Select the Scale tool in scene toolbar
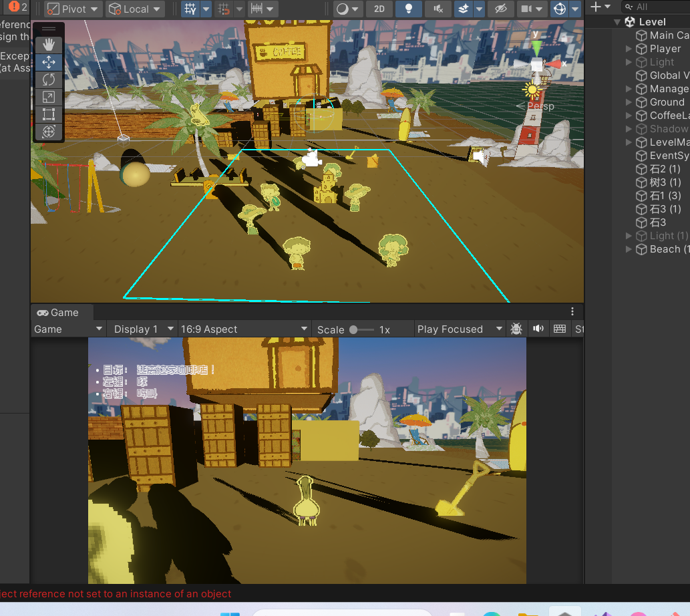 click(x=49, y=97)
